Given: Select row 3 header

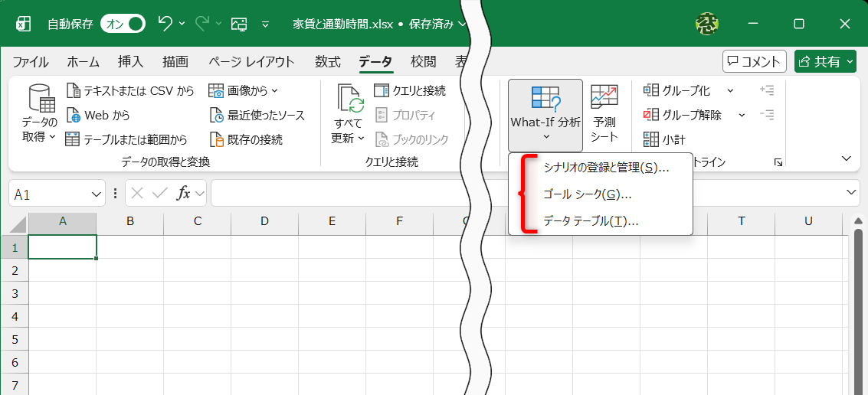Looking at the screenshot, I should (15, 293).
